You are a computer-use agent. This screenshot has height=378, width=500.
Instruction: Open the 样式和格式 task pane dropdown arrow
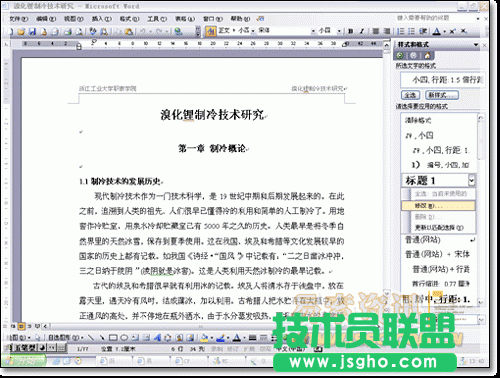pyautogui.click(x=476, y=45)
